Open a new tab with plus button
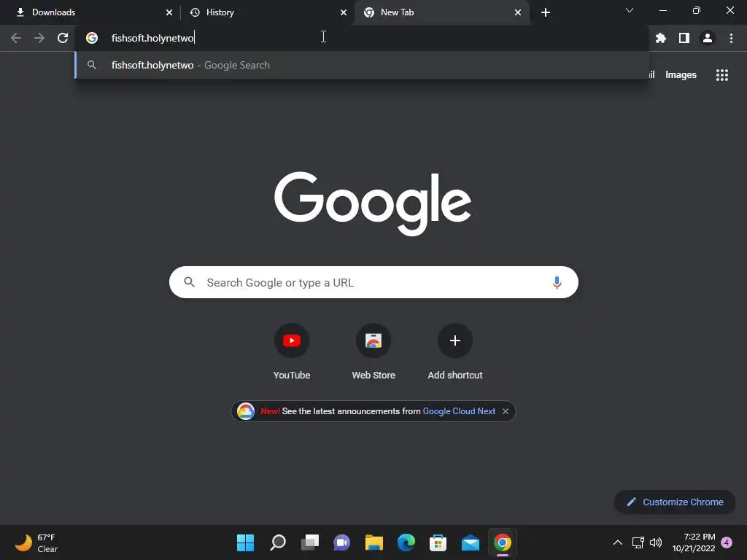Image resolution: width=747 pixels, height=560 pixels. (546, 12)
